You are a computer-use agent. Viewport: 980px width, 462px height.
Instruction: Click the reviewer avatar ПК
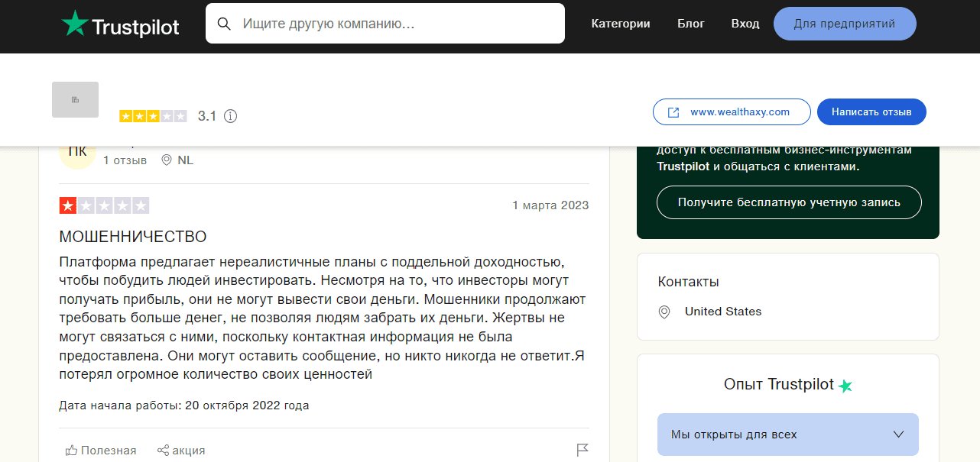[77, 152]
